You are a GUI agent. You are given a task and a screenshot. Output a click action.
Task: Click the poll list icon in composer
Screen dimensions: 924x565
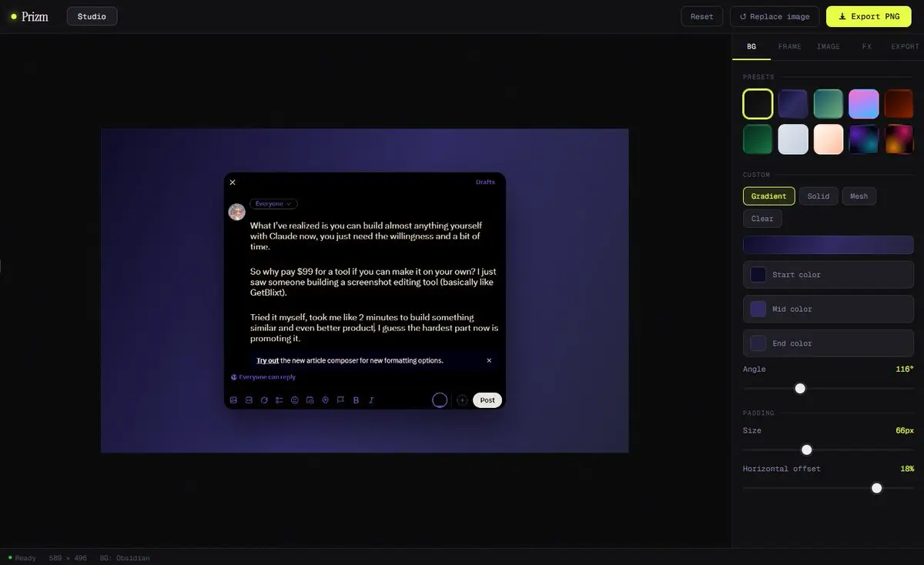[280, 400]
